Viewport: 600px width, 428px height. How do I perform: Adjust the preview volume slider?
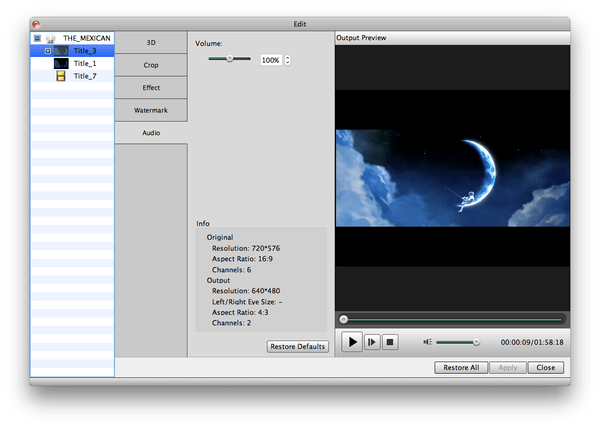pos(458,342)
